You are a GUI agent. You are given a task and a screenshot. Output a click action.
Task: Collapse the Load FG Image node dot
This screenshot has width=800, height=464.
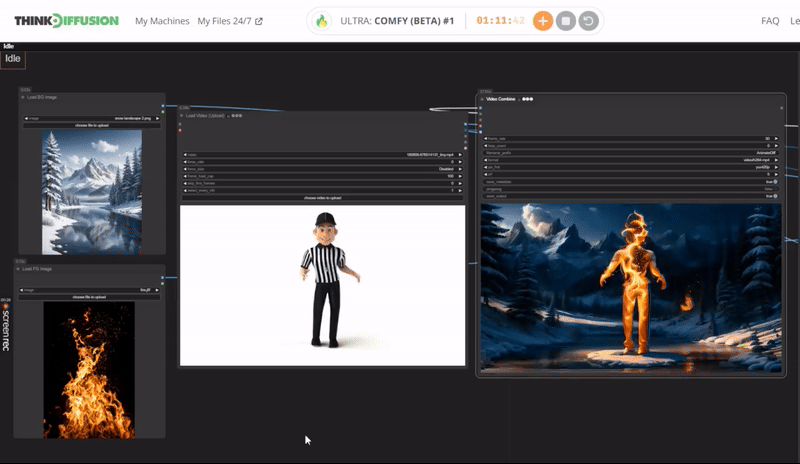[18, 268]
